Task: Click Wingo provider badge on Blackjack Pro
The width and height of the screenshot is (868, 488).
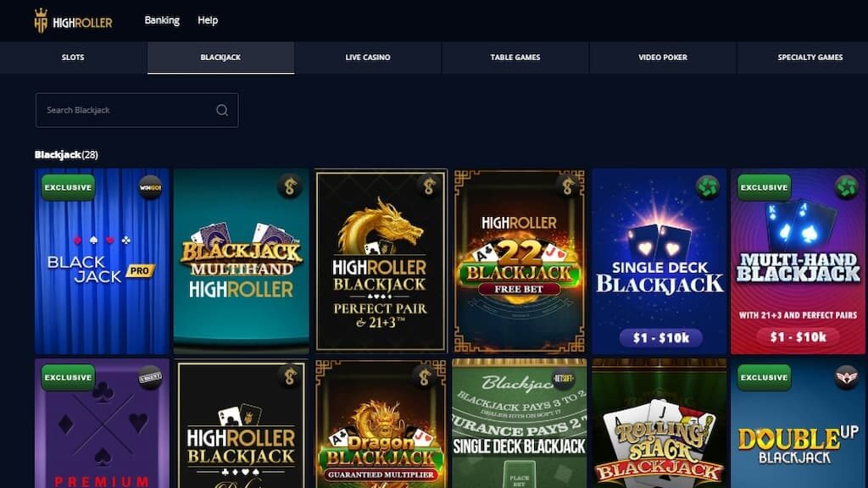Action: pos(150,187)
